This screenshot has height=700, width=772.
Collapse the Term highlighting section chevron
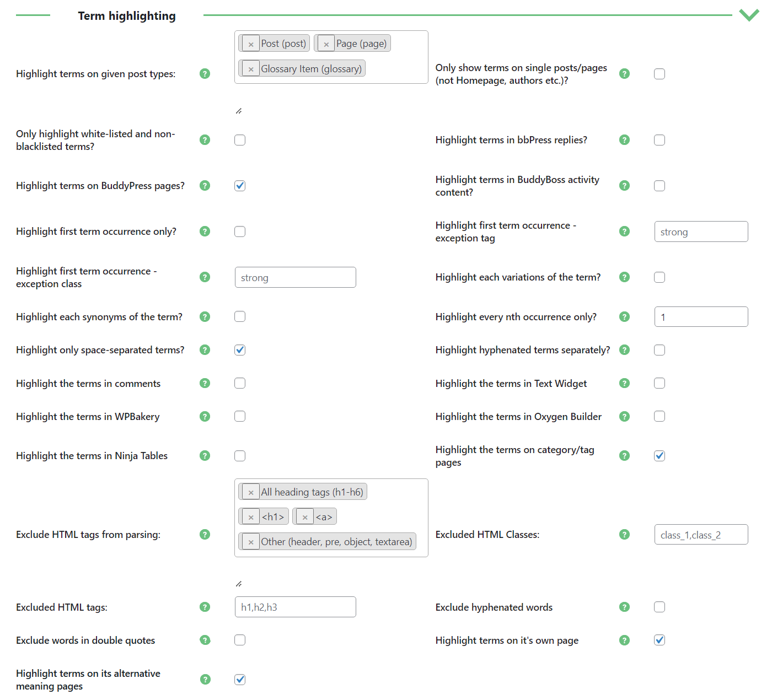pyautogui.click(x=749, y=15)
